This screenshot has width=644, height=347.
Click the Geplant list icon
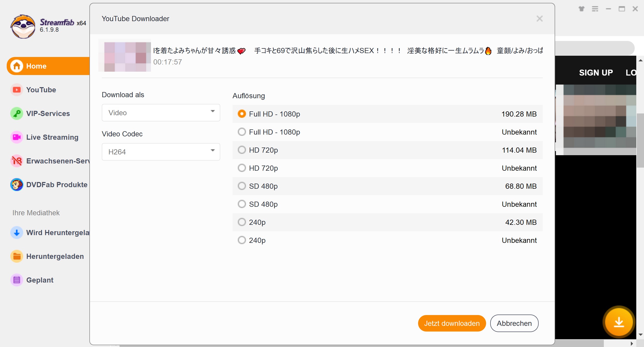click(x=17, y=280)
